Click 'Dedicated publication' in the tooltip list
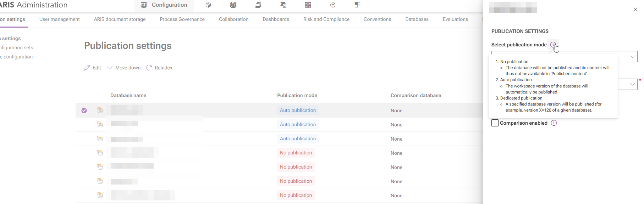The height and width of the screenshot is (204, 644). pos(521,98)
